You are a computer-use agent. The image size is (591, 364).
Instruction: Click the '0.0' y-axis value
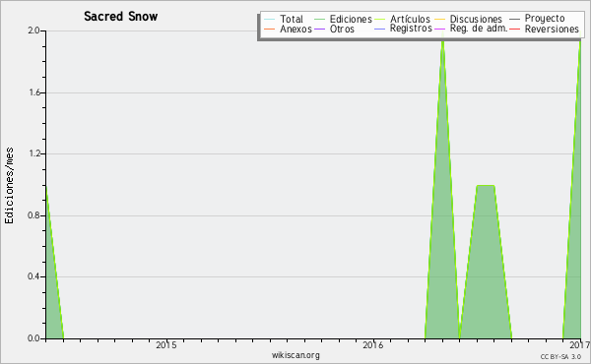(33, 338)
